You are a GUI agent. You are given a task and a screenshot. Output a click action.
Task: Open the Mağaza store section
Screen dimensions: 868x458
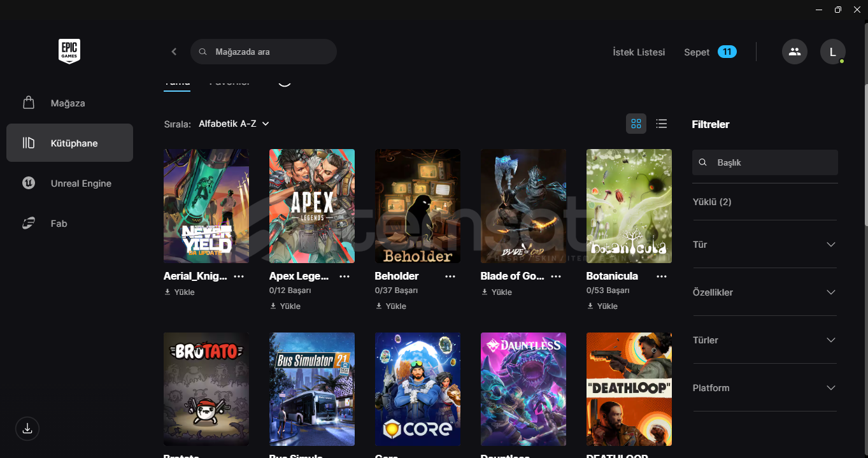point(69,103)
